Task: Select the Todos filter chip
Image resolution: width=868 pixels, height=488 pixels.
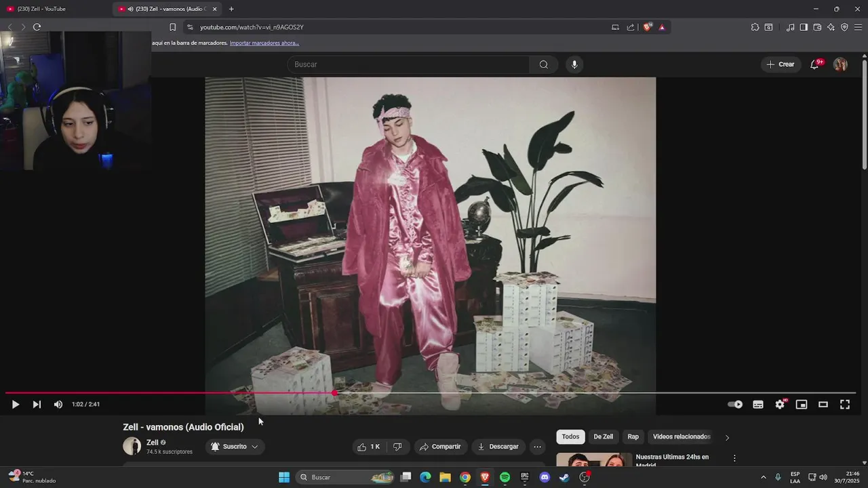Action: pos(570,437)
